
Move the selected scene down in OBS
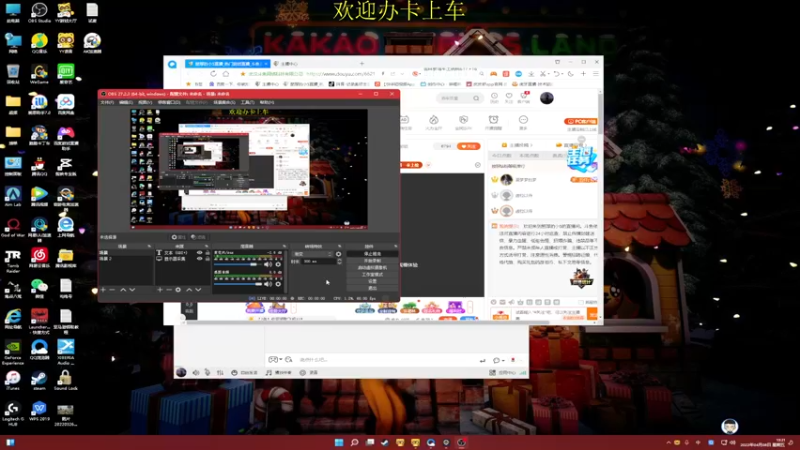tap(132, 290)
